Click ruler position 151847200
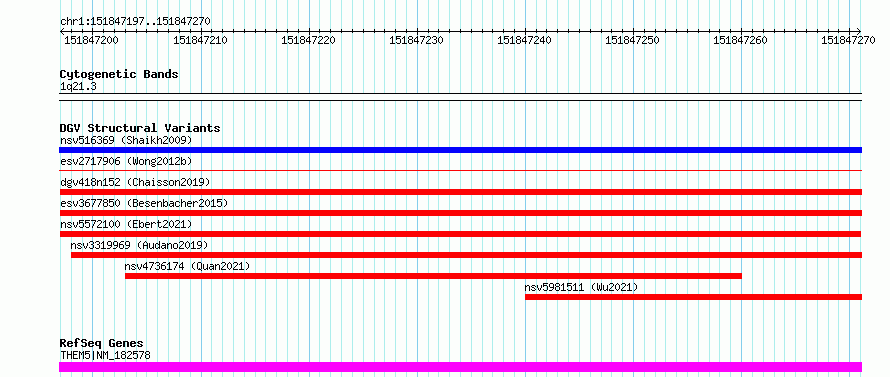The height and width of the screenshot is (377, 890). click(x=91, y=40)
